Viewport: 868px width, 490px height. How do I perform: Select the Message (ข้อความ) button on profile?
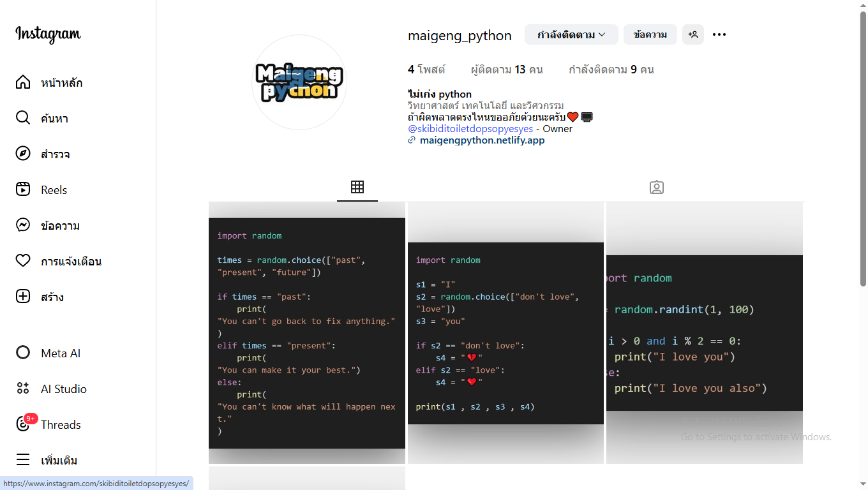650,34
